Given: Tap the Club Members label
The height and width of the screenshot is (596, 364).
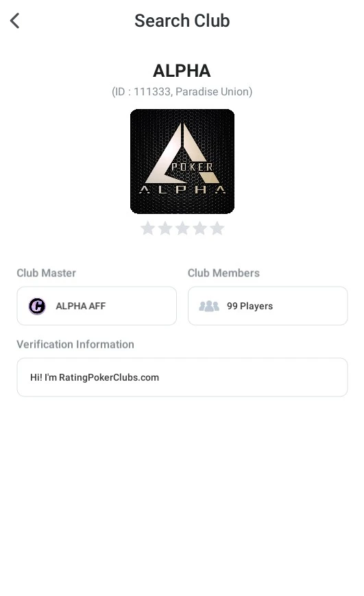Looking at the screenshot, I should click(x=223, y=273).
